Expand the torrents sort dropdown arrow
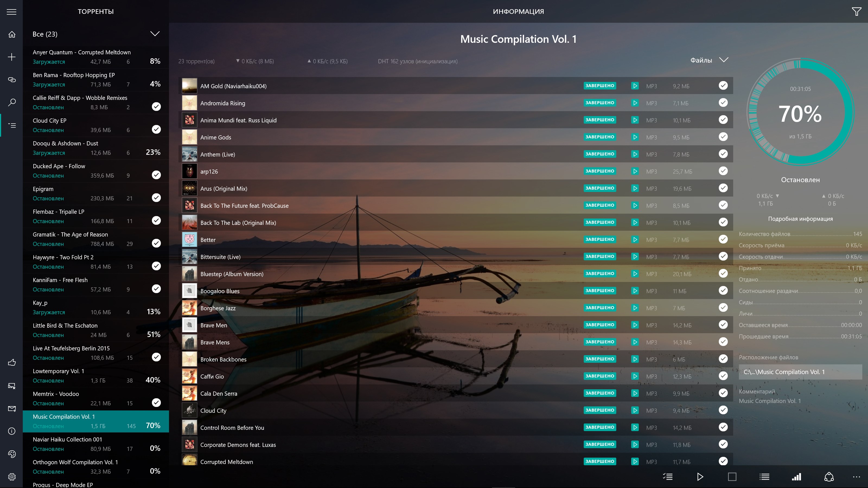Viewport: 868px width, 488px height. 155,34
